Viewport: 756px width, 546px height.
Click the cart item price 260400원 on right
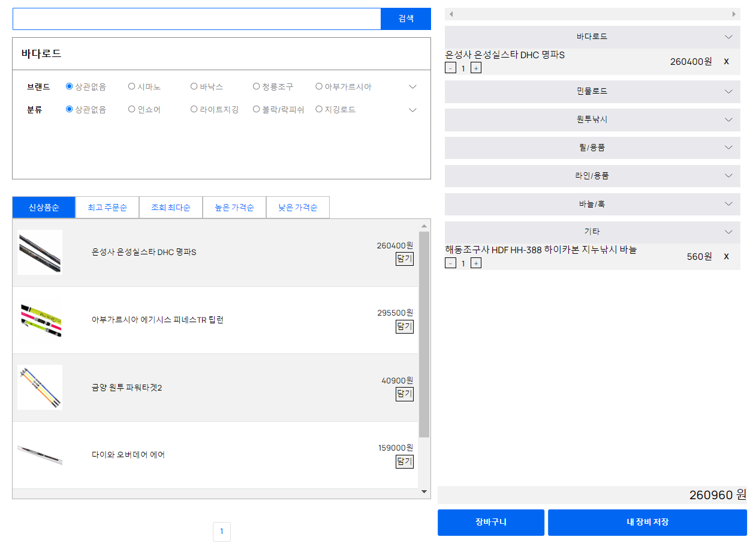[x=691, y=62]
